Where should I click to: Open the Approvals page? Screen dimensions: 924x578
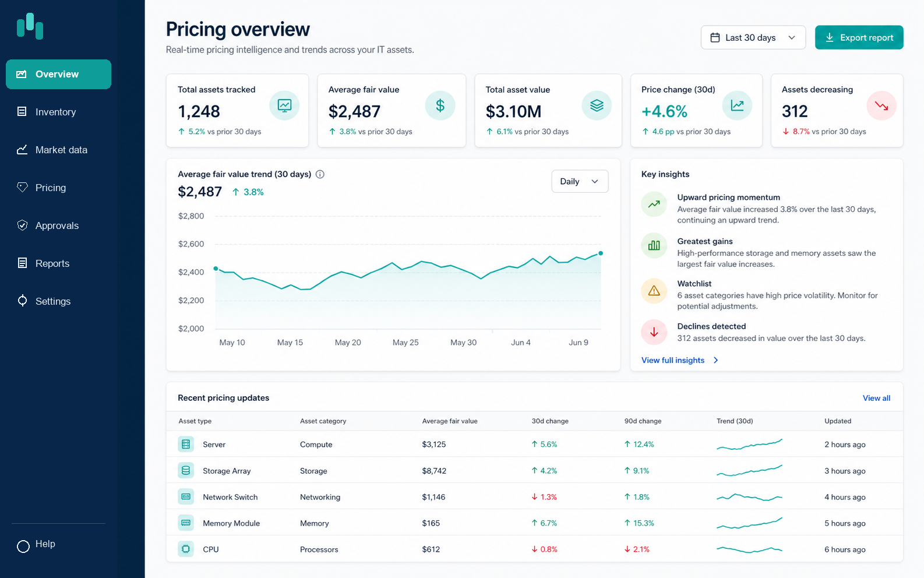(58, 225)
